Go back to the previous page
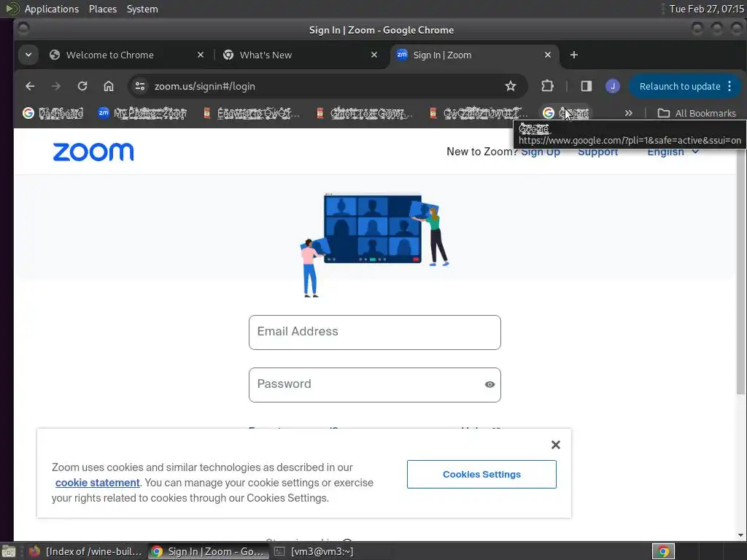The width and height of the screenshot is (747, 560). click(30, 86)
